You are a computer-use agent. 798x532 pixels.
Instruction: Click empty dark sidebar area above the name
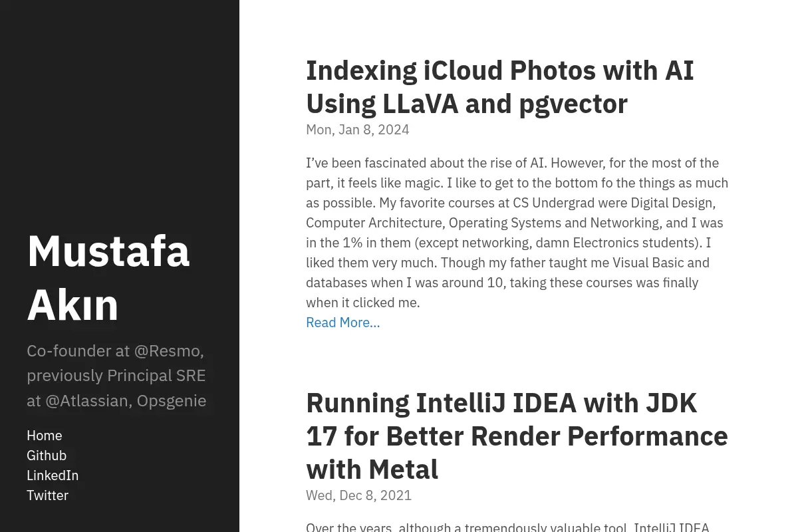120,113
